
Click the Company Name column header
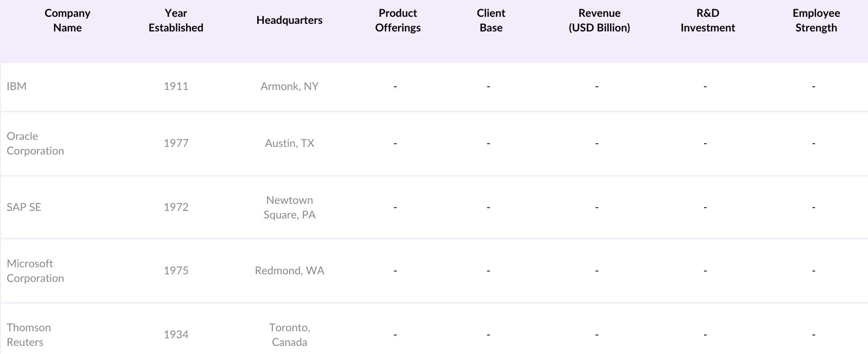[x=67, y=20]
